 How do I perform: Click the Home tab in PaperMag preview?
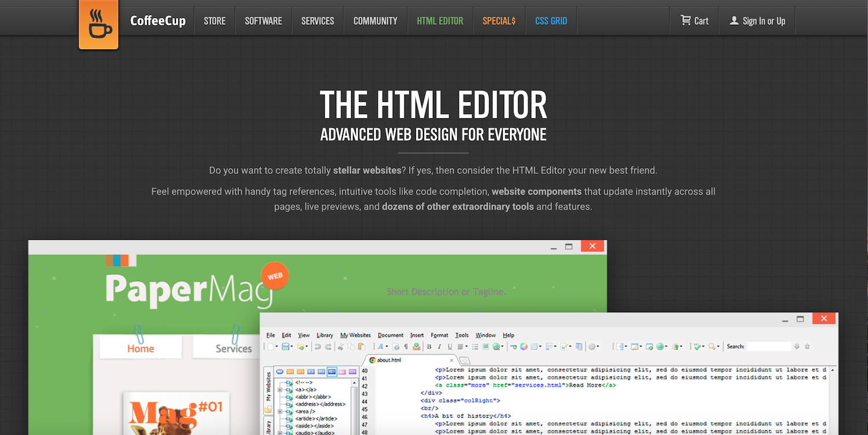pyautogui.click(x=141, y=348)
